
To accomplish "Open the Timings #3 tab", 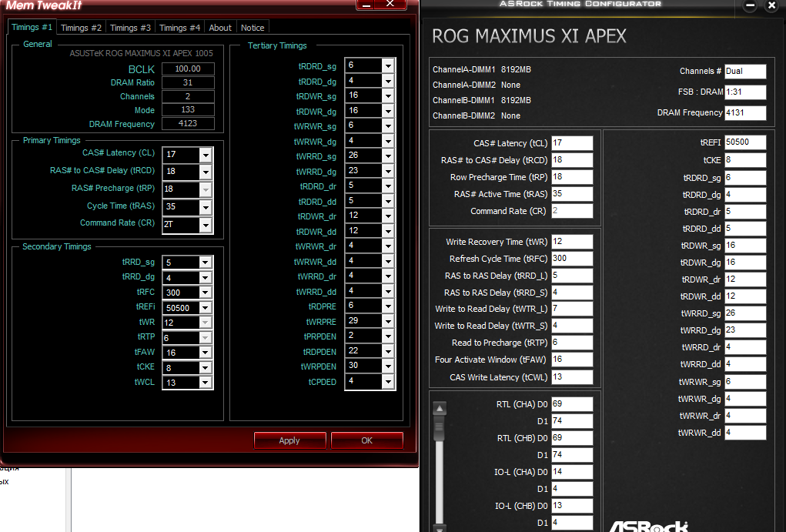I will pos(130,28).
